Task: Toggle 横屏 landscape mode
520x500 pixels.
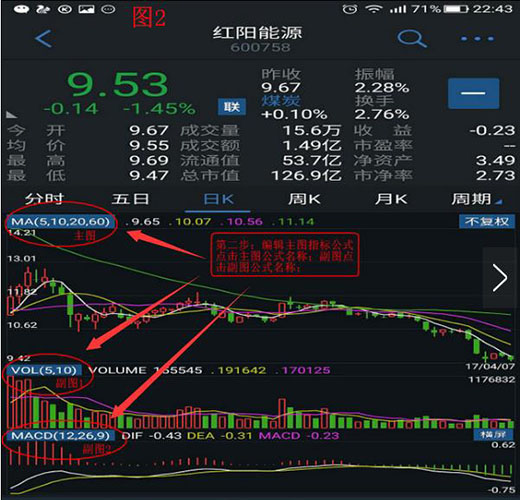Action: 493,435
